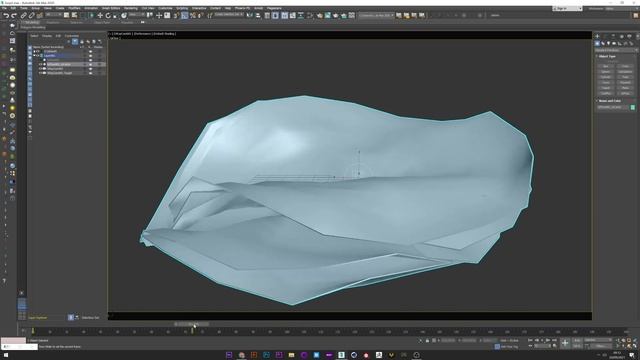Activate the Unlink Selection tool
Image resolution: width=640 pixels, height=360 pixels.
click(31, 16)
